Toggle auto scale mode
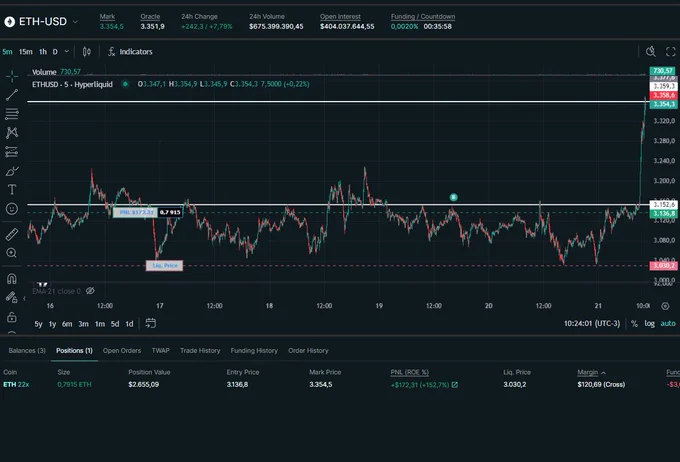Image resolution: width=680 pixels, height=462 pixels. 668,324
